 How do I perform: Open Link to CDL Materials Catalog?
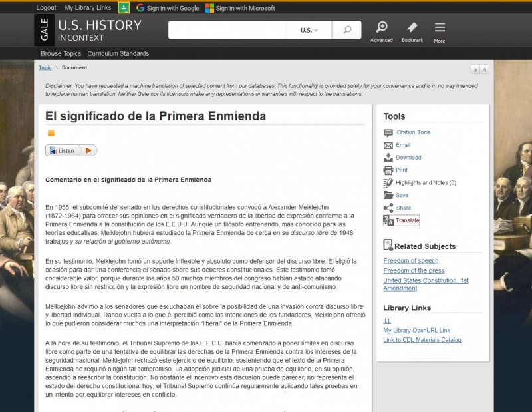click(422, 340)
